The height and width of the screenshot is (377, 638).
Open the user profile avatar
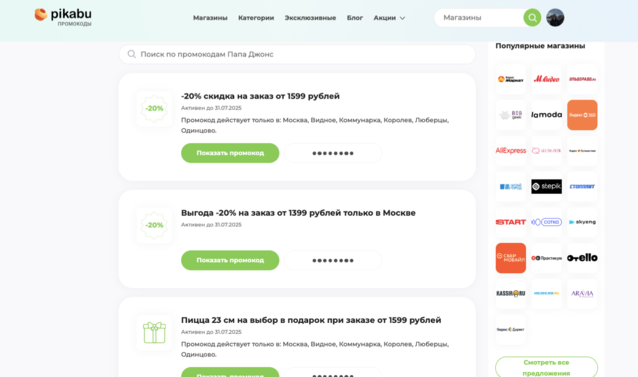[x=555, y=18]
